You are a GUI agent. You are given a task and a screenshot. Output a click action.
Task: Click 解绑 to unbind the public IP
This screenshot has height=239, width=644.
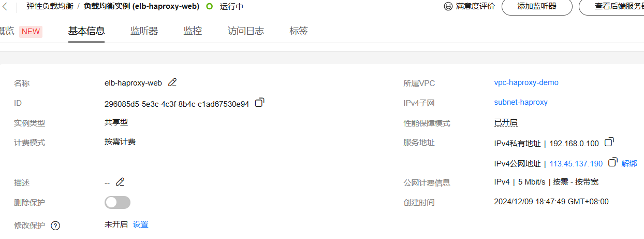pos(629,163)
